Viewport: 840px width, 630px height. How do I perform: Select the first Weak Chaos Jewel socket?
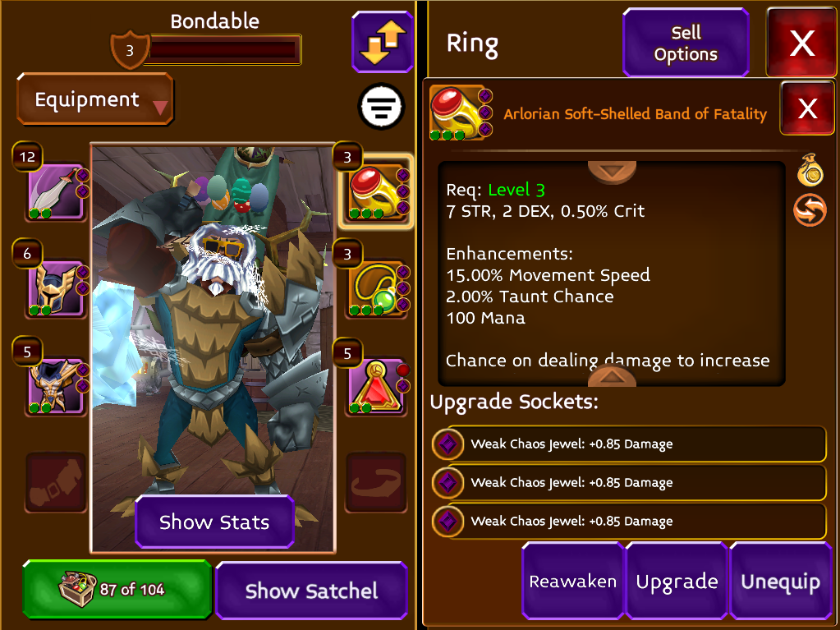[x=629, y=444]
